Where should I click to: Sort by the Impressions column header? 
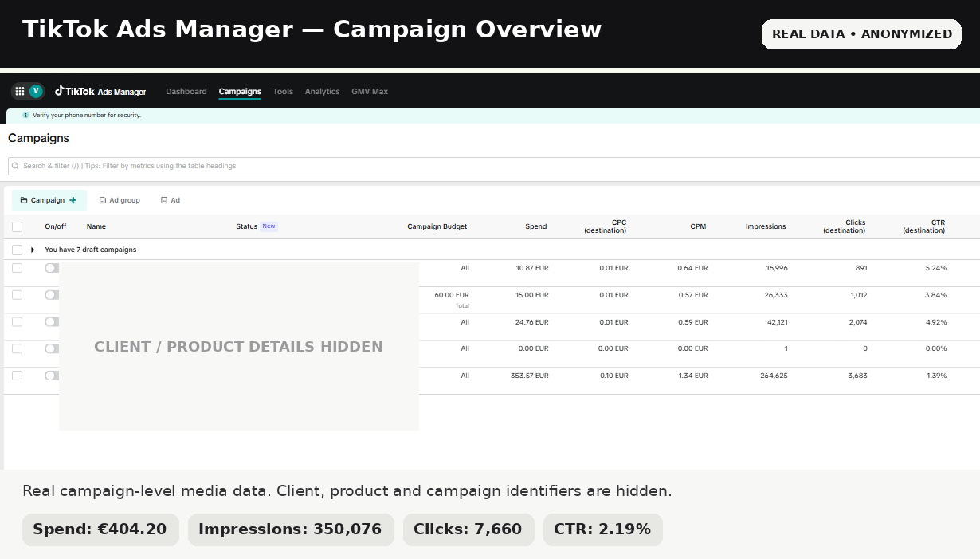[766, 226]
